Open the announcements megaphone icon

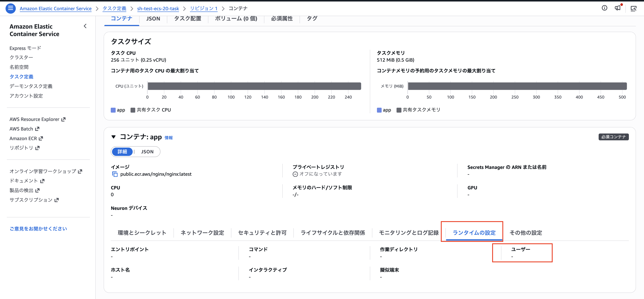click(618, 8)
